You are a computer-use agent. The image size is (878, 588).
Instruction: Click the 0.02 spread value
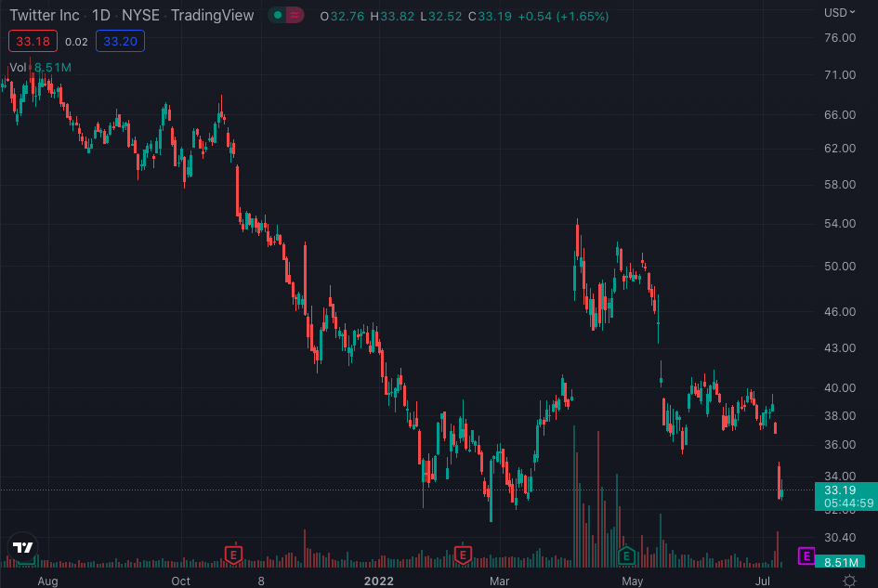coord(76,42)
